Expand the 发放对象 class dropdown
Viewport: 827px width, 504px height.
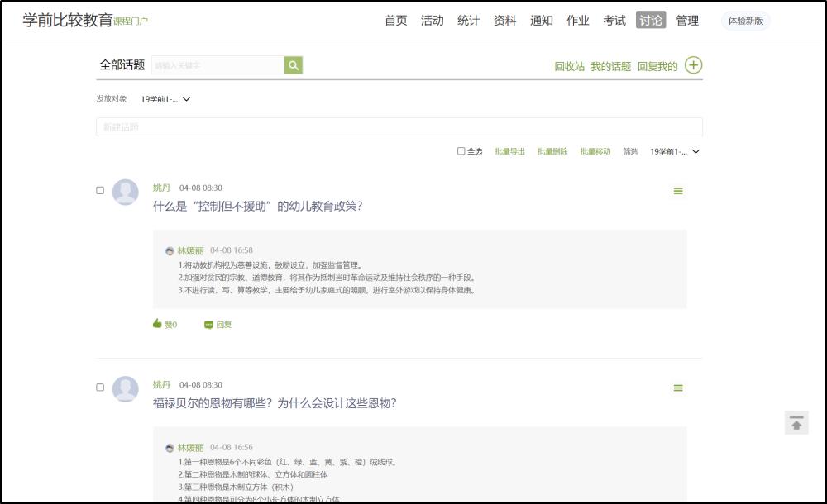[165, 99]
